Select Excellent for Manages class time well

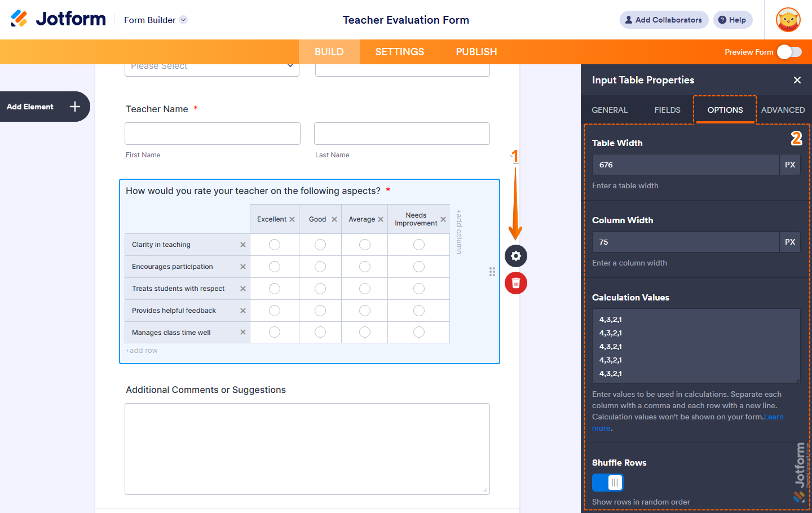coord(275,333)
